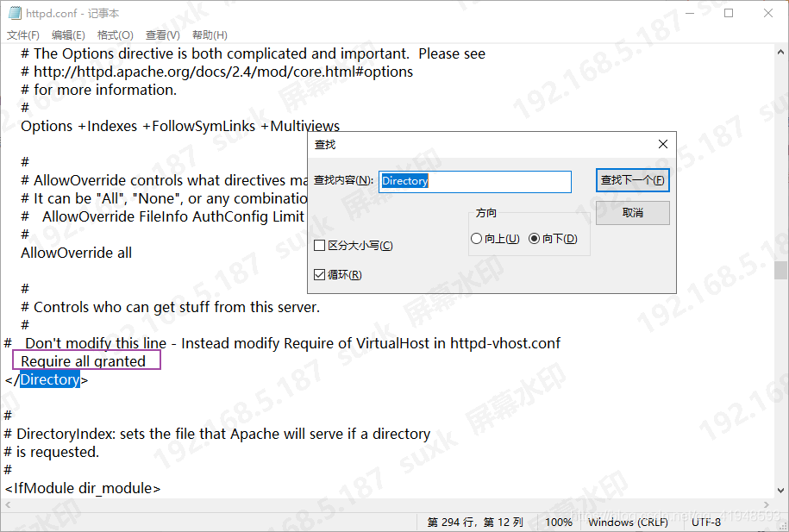Viewport: 789px width, 532px height.
Task: Click the Windows (CRLF) status entry
Action: click(x=628, y=523)
